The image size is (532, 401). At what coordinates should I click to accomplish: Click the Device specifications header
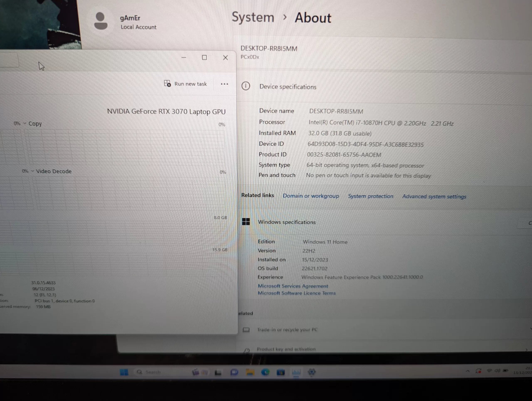288,87
